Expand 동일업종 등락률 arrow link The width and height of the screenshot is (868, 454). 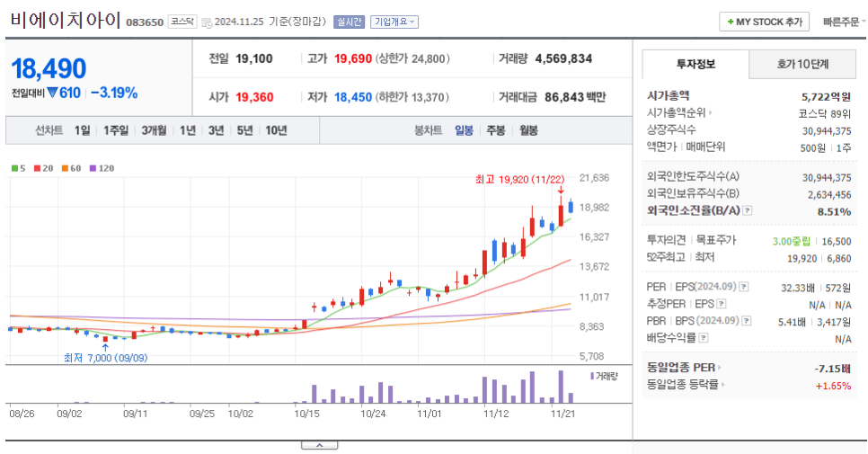click(723, 384)
